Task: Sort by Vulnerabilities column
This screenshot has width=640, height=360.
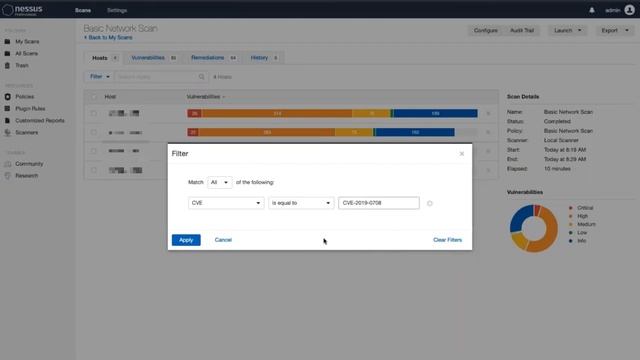Action: click(205, 97)
